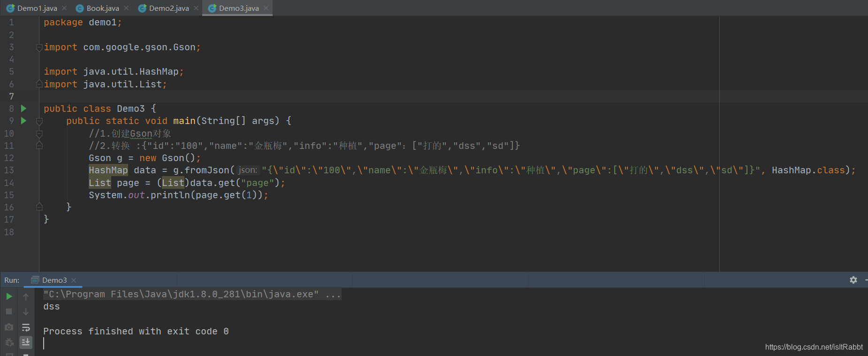The height and width of the screenshot is (356, 868).
Task: Click 'new Gson()' on line 12
Action: point(168,158)
